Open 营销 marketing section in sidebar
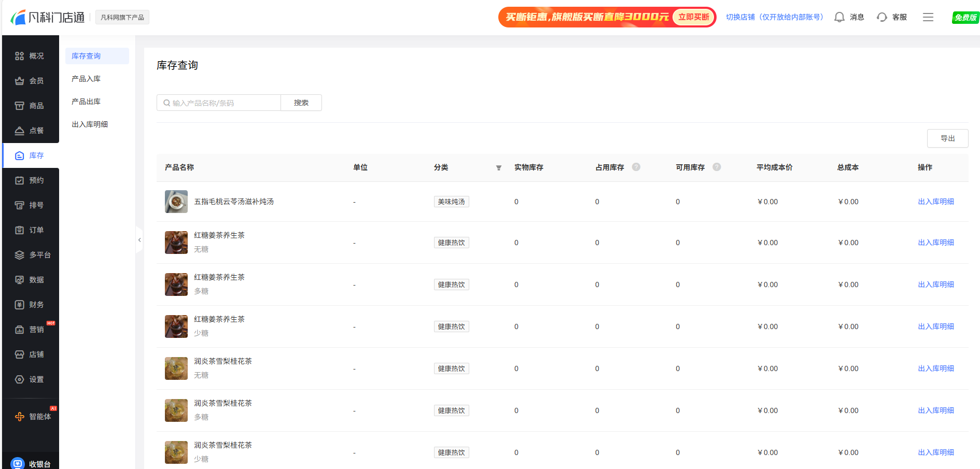Screen dimensions: 980x469 30,330
